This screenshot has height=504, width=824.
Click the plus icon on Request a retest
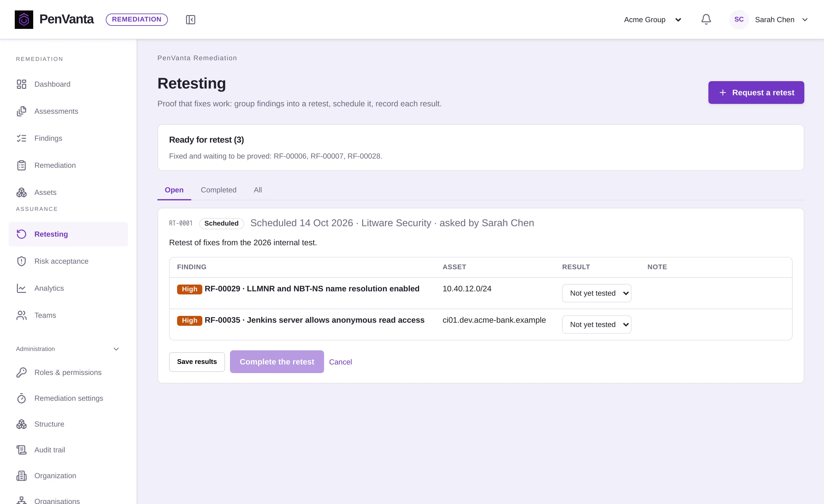point(722,93)
